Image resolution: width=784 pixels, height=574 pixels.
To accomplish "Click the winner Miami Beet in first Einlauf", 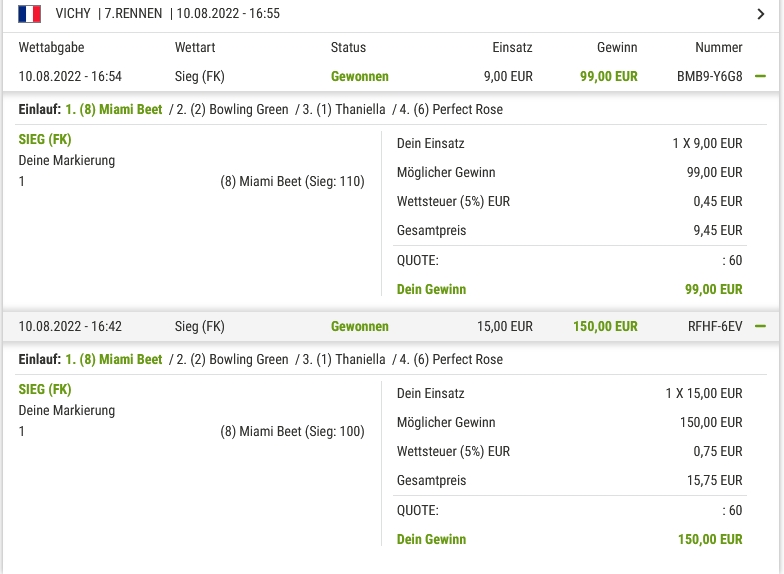I will pyautogui.click(x=114, y=110).
